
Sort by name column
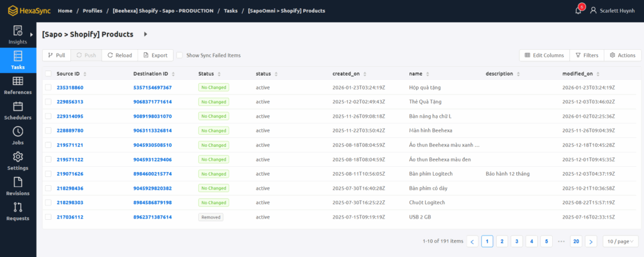428,74
